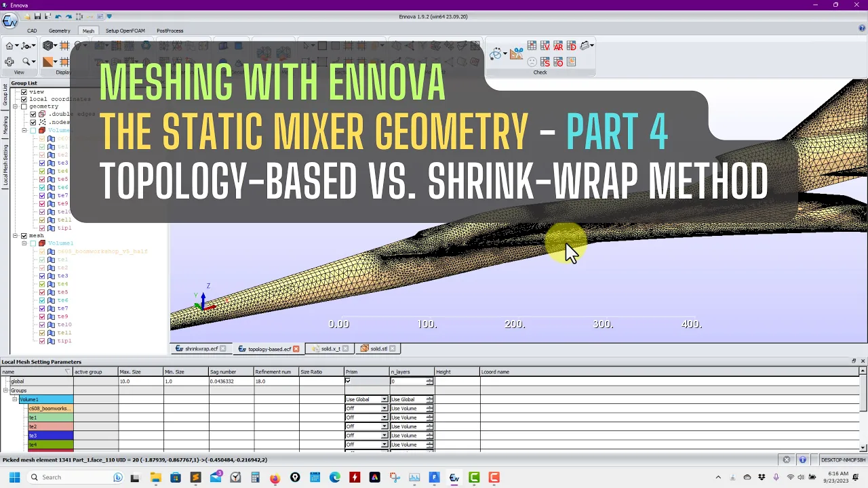Image resolution: width=868 pixels, height=488 pixels.
Task: Collapse the geometry tree node
Action: tap(15, 106)
